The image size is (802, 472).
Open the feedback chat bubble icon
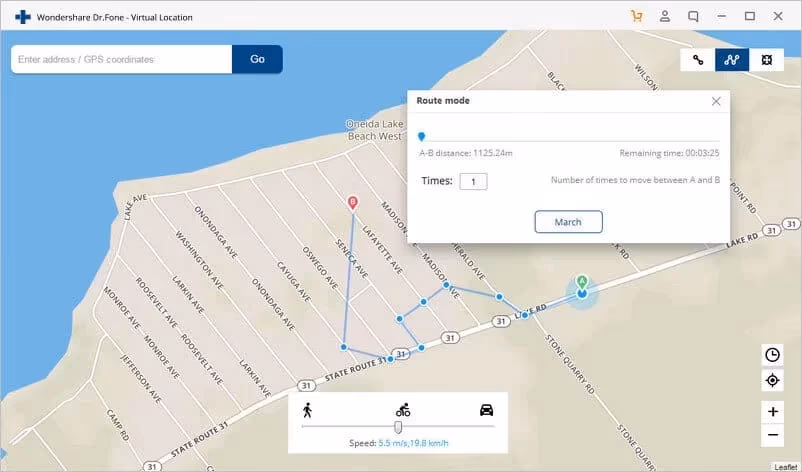pyautogui.click(x=693, y=17)
